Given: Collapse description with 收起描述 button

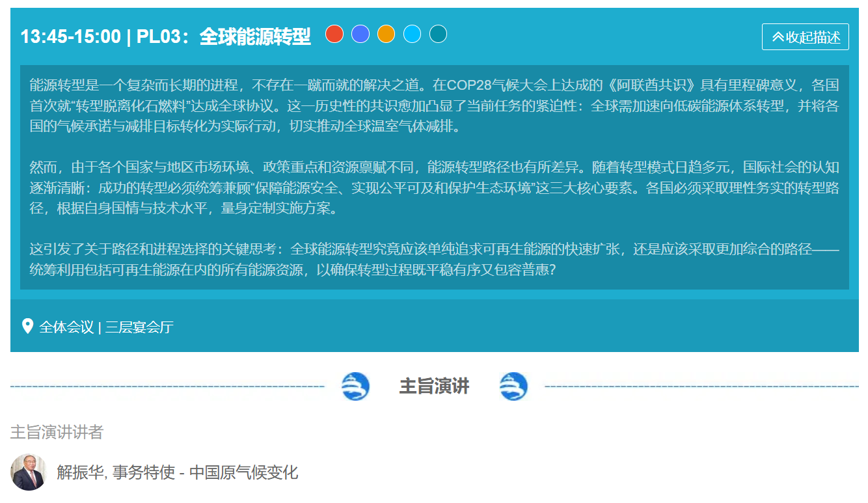Looking at the screenshot, I should [805, 37].
